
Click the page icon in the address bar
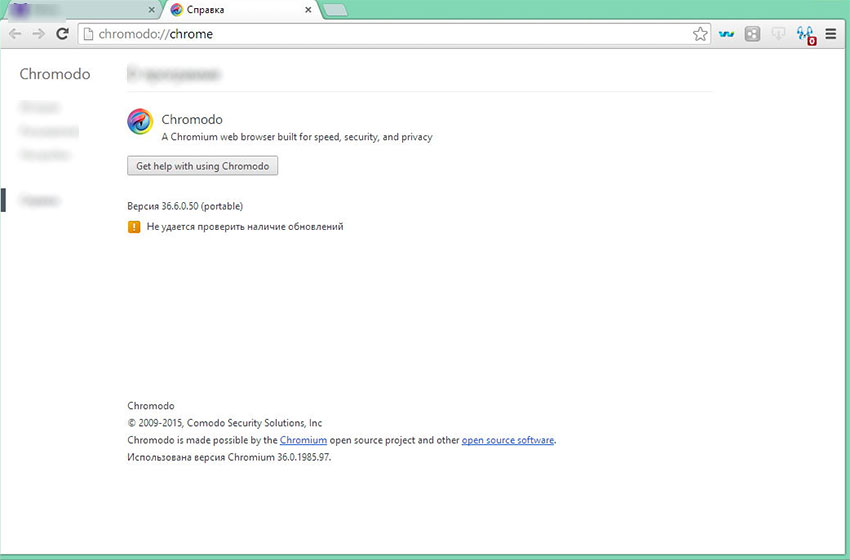click(88, 34)
